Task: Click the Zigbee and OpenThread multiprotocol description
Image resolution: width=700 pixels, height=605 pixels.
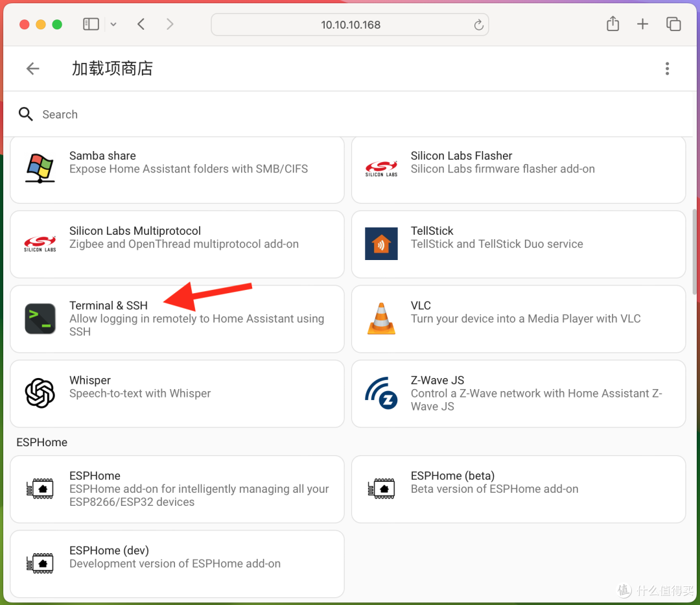Action: [184, 244]
